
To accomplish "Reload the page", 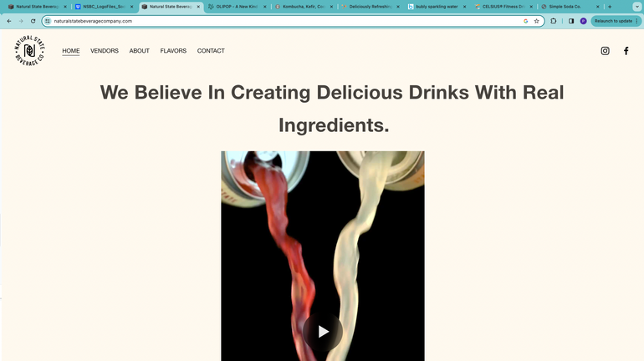I will 33,21.
